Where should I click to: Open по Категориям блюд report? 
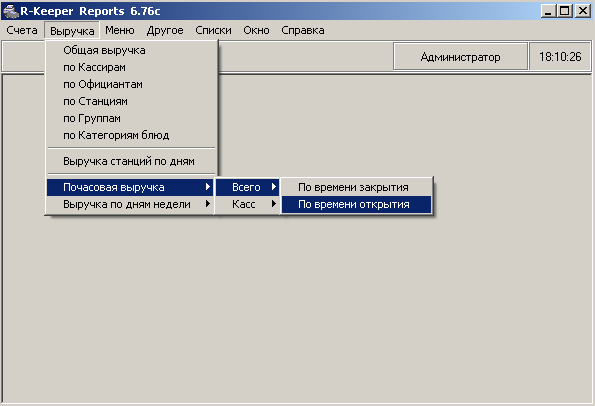click(131, 135)
